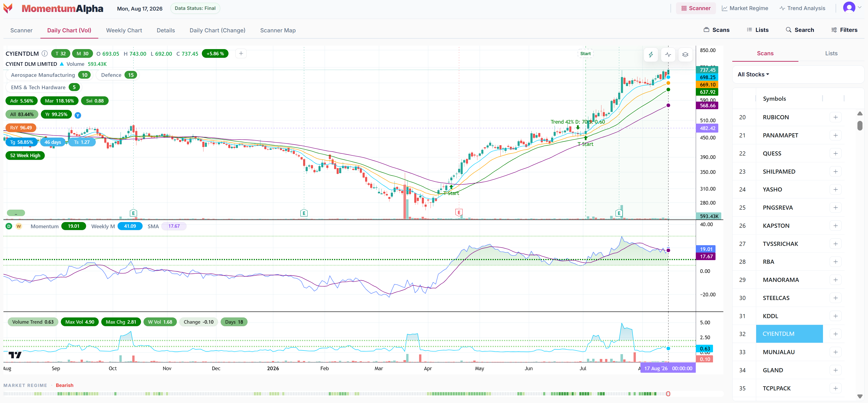868x403 pixels.
Task: Switch to Daily Chart (Change) tab
Action: 217,30
